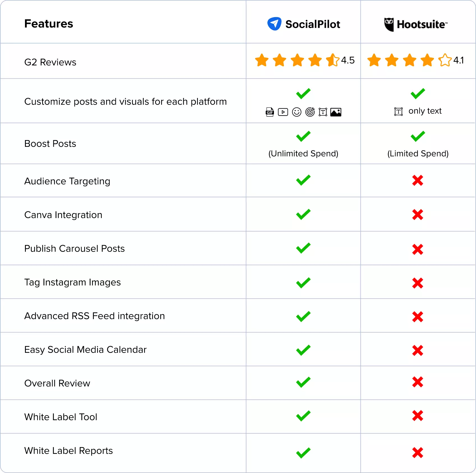This screenshot has width=476, height=473.
Task: Click the '(Unlimited Spend)' text
Action: [x=303, y=154]
